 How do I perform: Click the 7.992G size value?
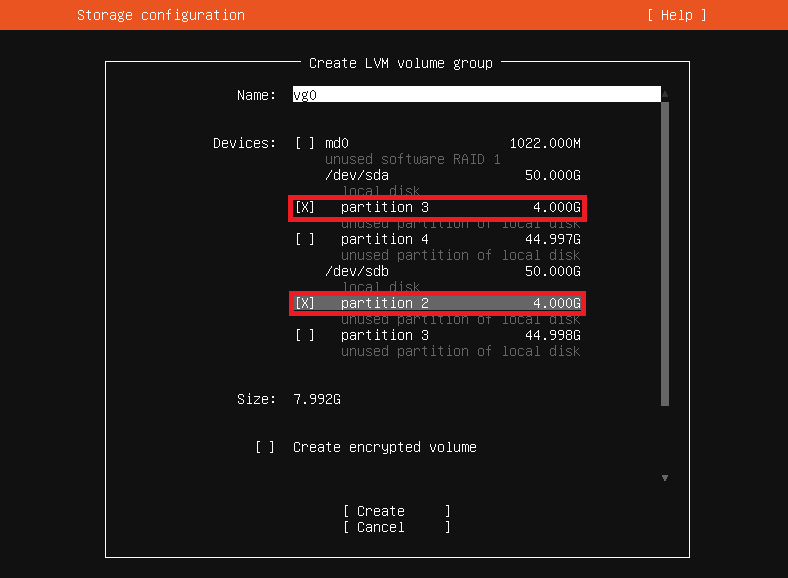pos(317,399)
